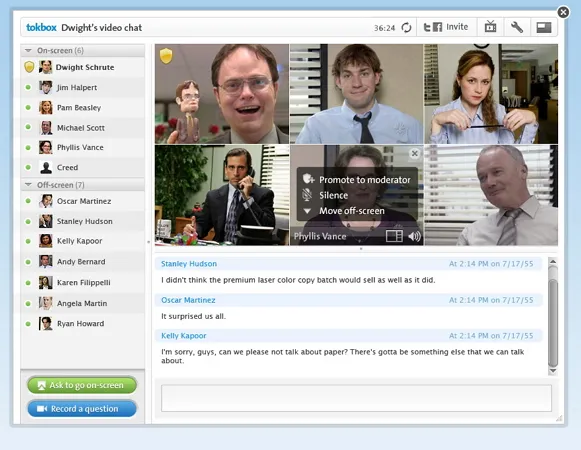Select Jim Halpert in participant list
581x450 pixels.
coord(83,87)
